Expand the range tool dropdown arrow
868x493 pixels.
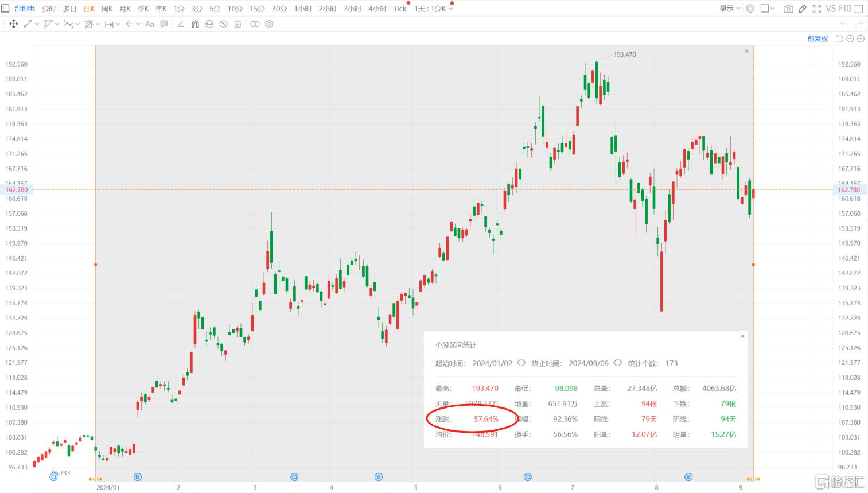[x=118, y=24]
